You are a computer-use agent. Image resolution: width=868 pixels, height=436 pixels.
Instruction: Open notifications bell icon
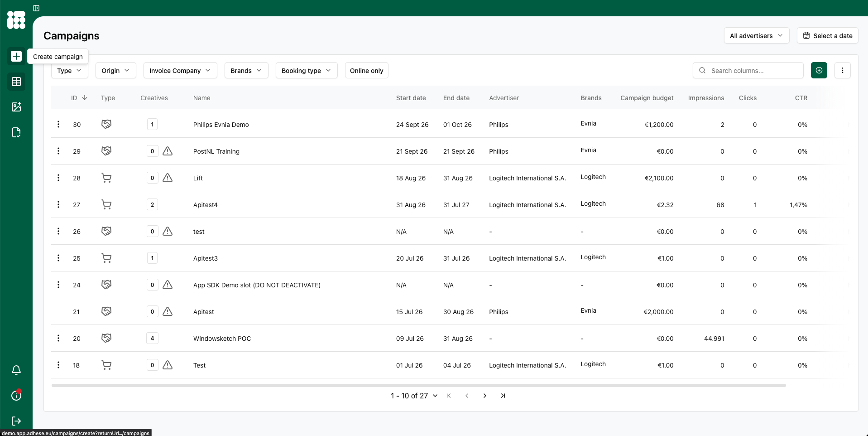pos(16,370)
